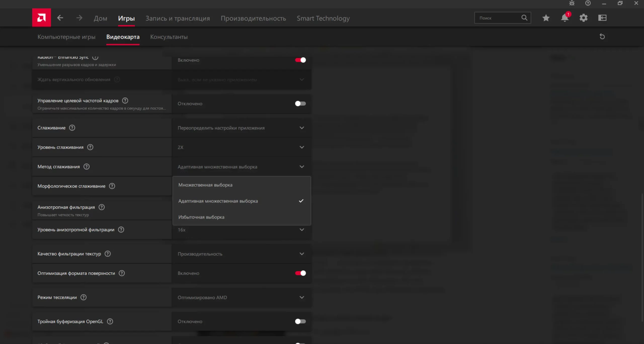Open the bug report icon
The width and height of the screenshot is (644, 344).
tap(572, 3)
